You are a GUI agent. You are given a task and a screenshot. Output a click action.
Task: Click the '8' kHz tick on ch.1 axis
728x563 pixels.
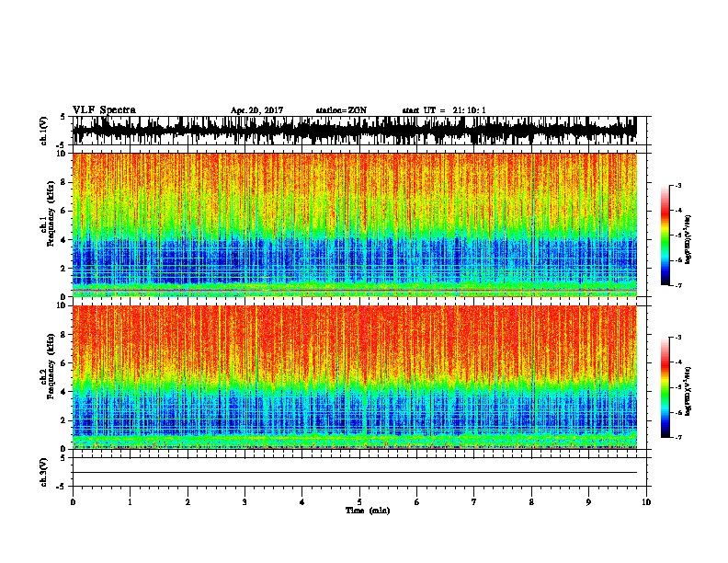click(63, 182)
